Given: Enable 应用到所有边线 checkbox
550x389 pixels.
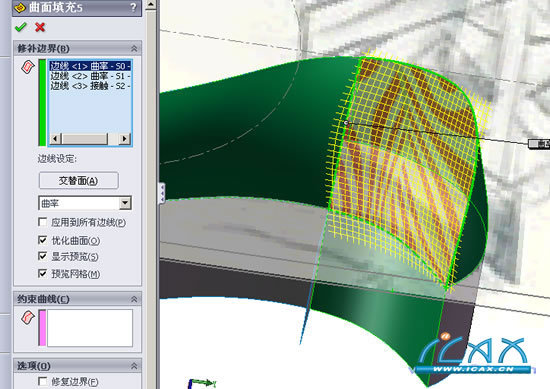Looking at the screenshot, I should [x=42, y=222].
